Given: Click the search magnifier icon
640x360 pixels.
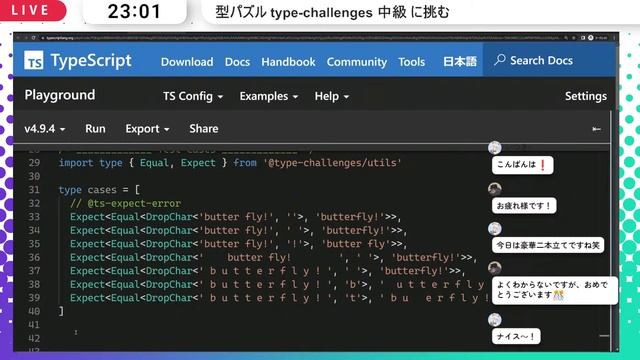Looking at the screenshot, I should (500, 60).
